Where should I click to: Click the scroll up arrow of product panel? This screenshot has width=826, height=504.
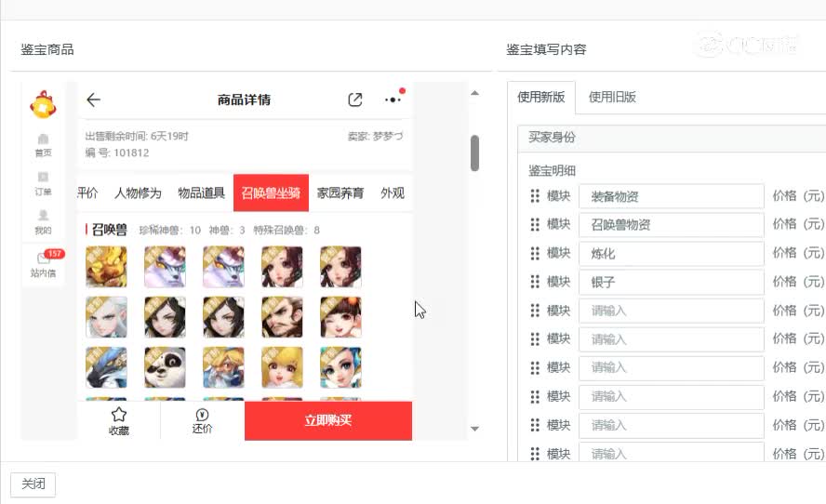click(x=474, y=93)
